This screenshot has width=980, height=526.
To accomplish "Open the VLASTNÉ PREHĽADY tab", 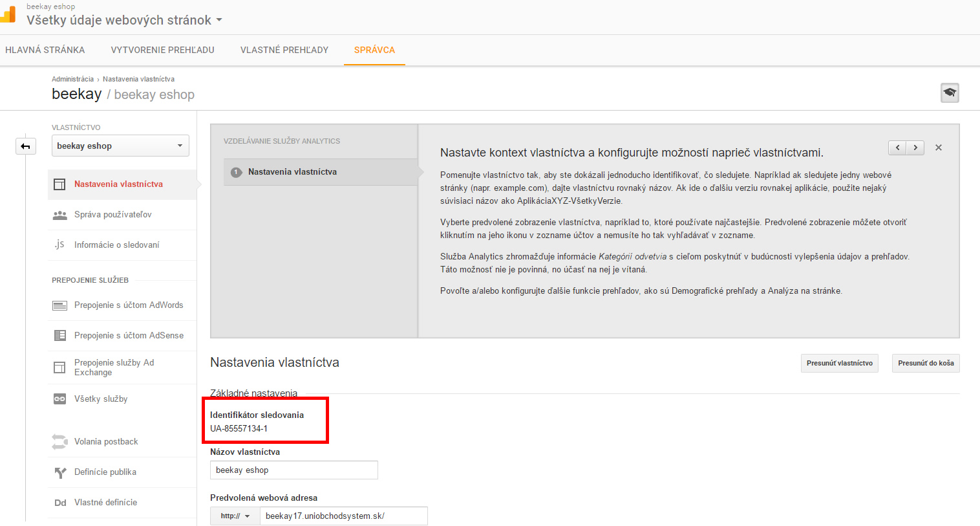I will [284, 50].
